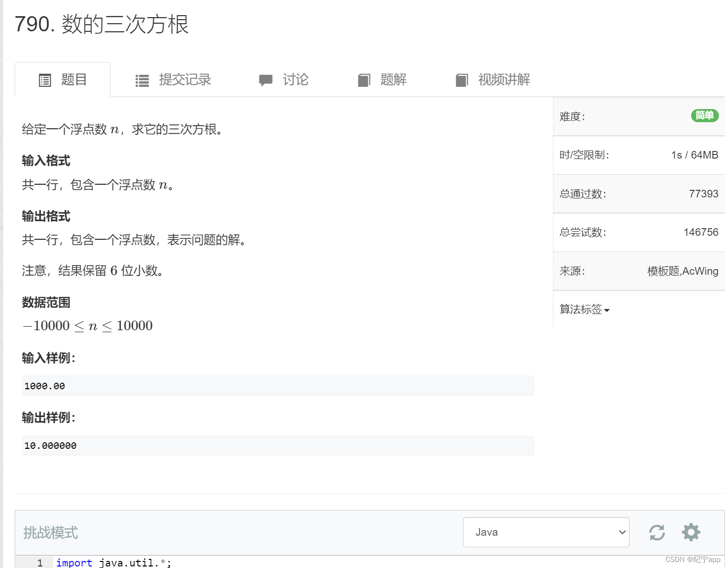The height and width of the screenshot is (568, 728).
Task: Click the 总通过数 value 77393
Action: (704, 194)
